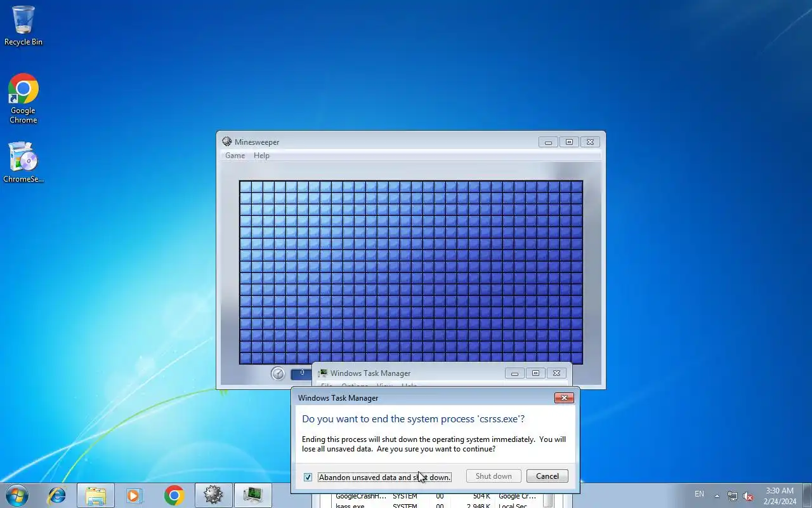Launch Internet Explorer from the taskbar
The width and height of the screenshot is (812, 508).
57,495
